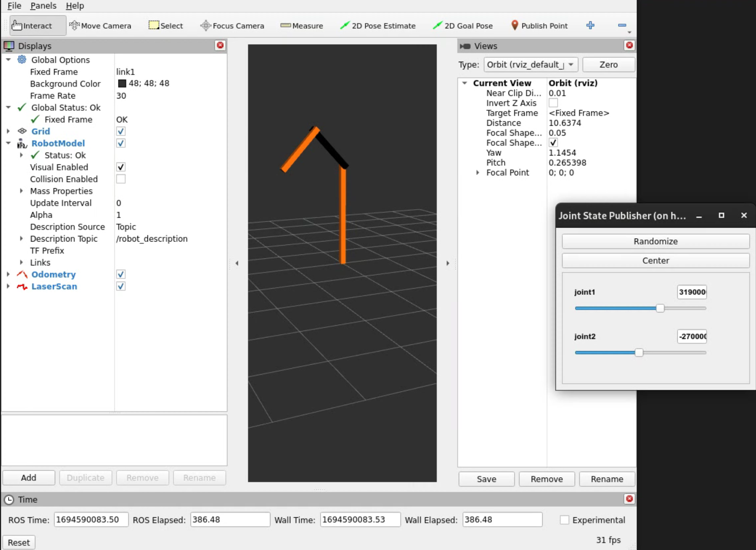Click the Views panel camera icon
Viewport: 756px width, 550px height.
click(465, 46)
